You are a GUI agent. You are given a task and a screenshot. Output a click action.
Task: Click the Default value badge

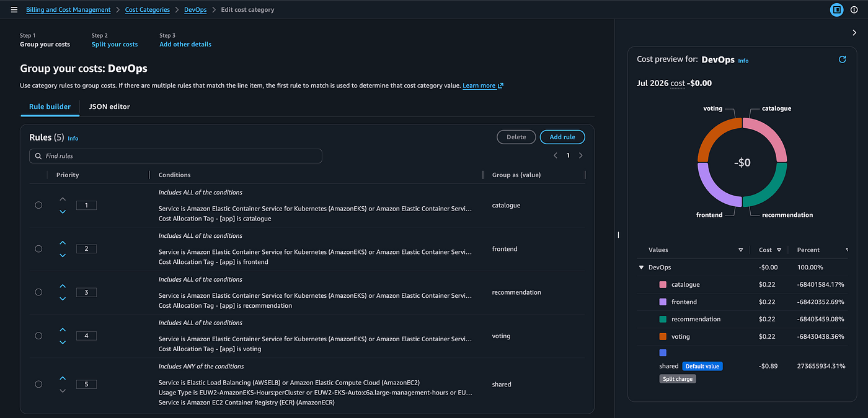(x=702, y=366)
